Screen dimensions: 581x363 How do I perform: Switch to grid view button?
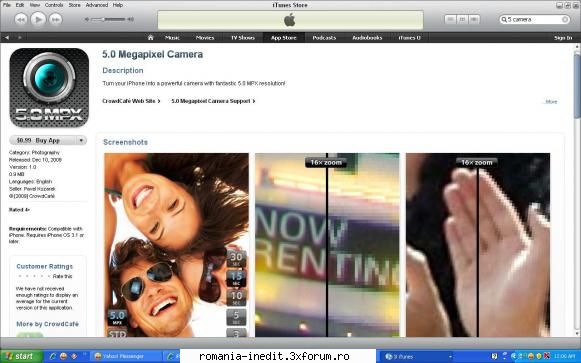(x=462, y=19)
